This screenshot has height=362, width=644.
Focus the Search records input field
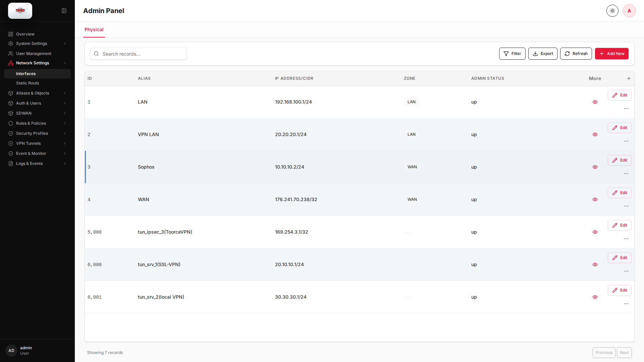pos(139,54)
